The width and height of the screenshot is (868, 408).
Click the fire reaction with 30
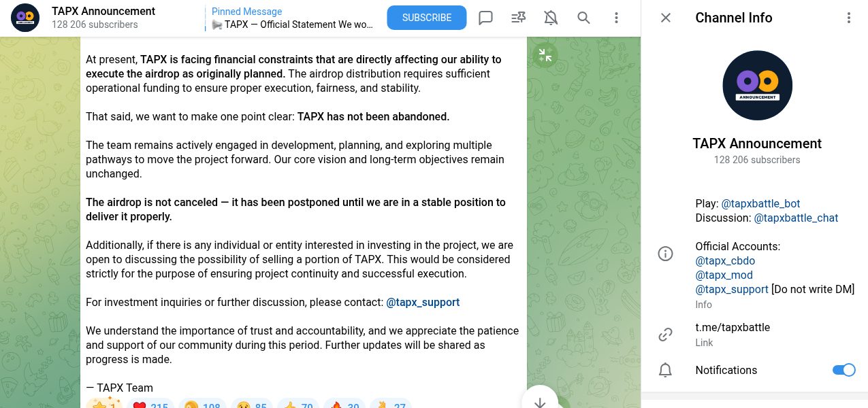pyautogui.click(x=344, y=405)
